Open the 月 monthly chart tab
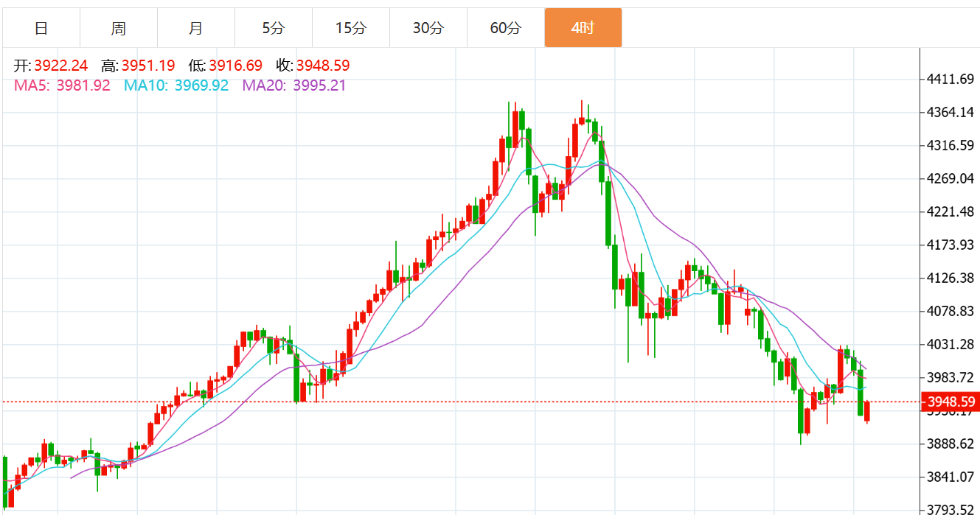 196,28
